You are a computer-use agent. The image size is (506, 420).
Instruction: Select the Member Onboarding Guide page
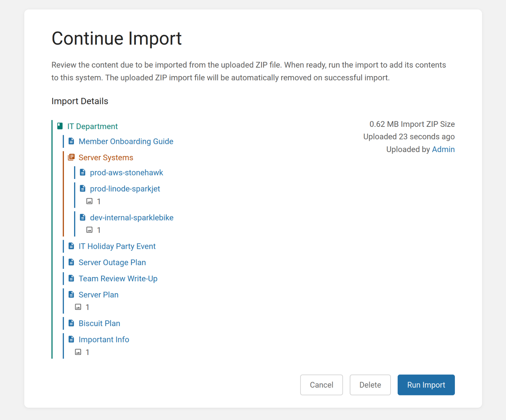point(126,141)
